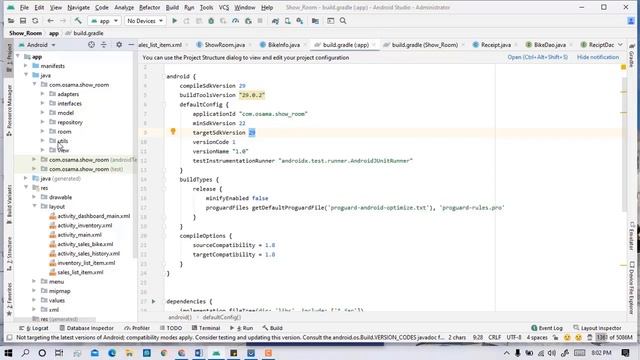
Task: Click the memory usage indicator in status bar
Action: (x=615, y=338)
